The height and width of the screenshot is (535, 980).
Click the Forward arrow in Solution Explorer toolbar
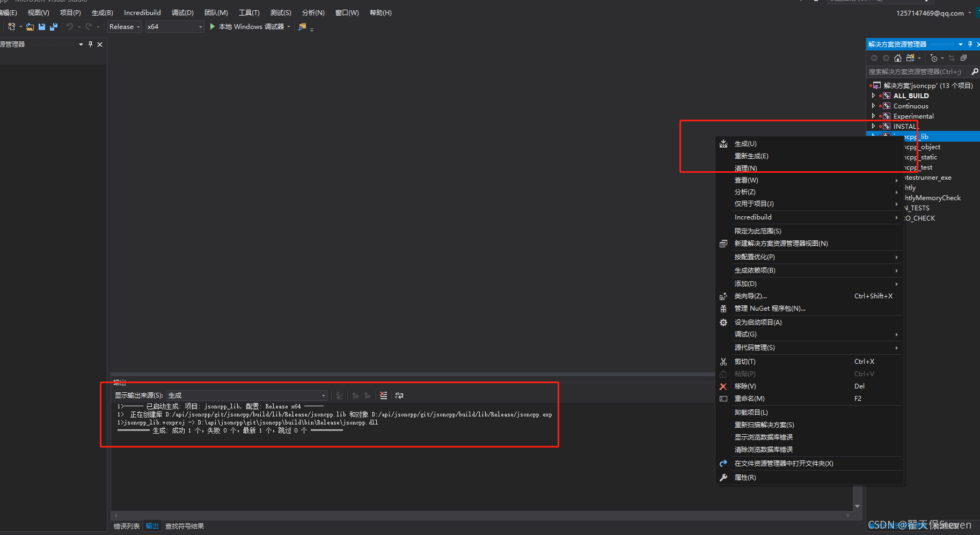886,58
